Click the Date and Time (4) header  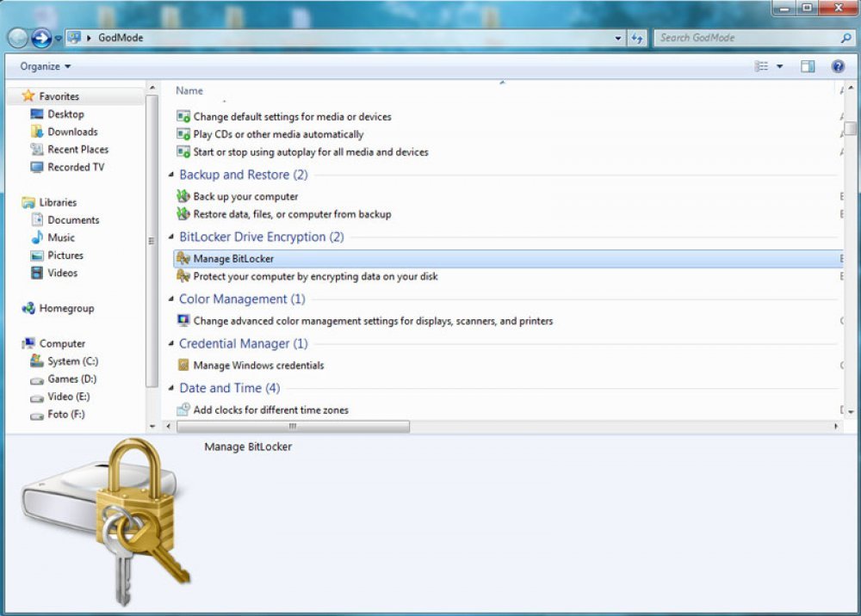coord(230,388)
